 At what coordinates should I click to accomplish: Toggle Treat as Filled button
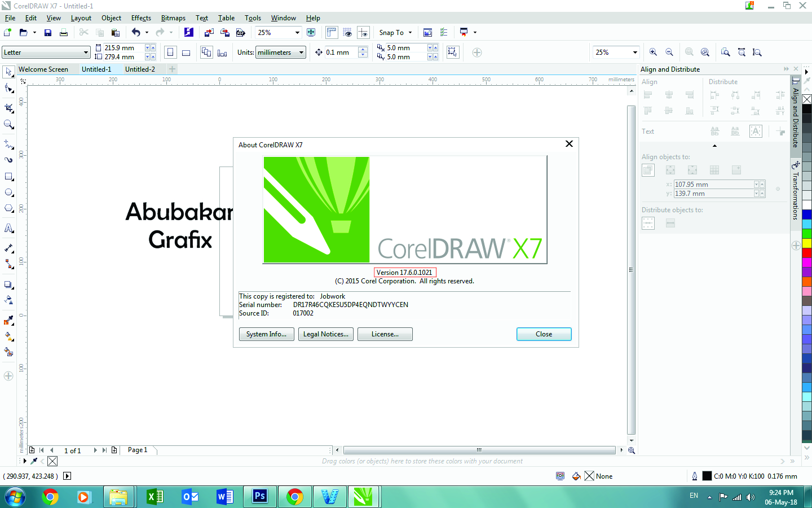coord(452,52)
